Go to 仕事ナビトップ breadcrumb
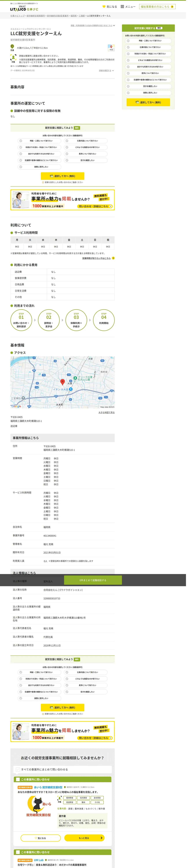The image size is (188, 868). click(x=18, y=16)
